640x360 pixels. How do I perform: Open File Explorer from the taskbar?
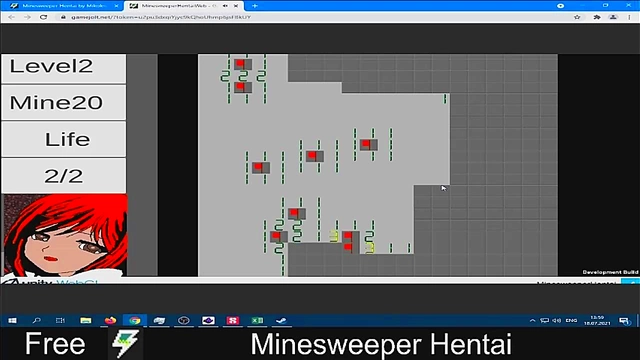coord(86,320)
